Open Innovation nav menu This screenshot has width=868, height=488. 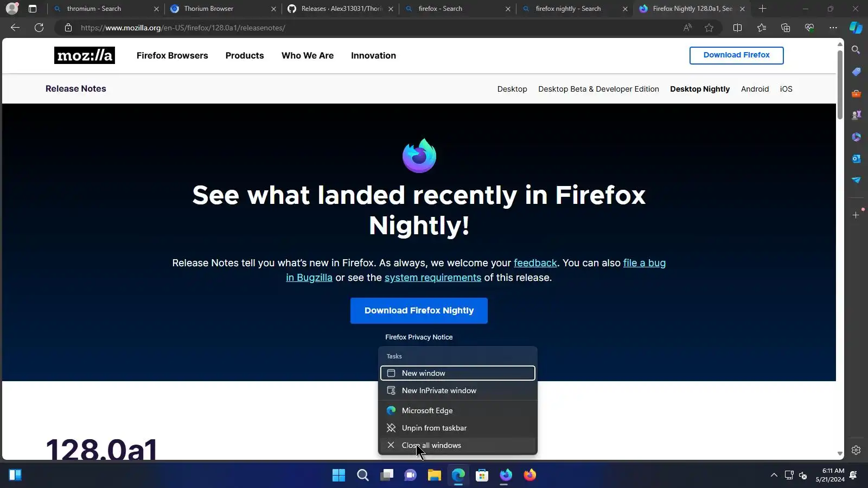pyautogui.click(x=373, y=55)
